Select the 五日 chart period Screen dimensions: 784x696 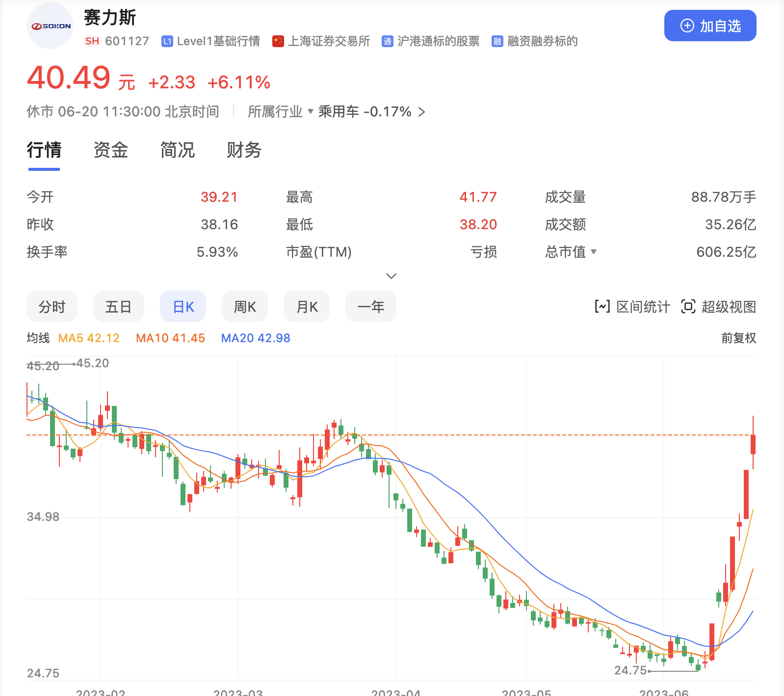coord(118,307)
